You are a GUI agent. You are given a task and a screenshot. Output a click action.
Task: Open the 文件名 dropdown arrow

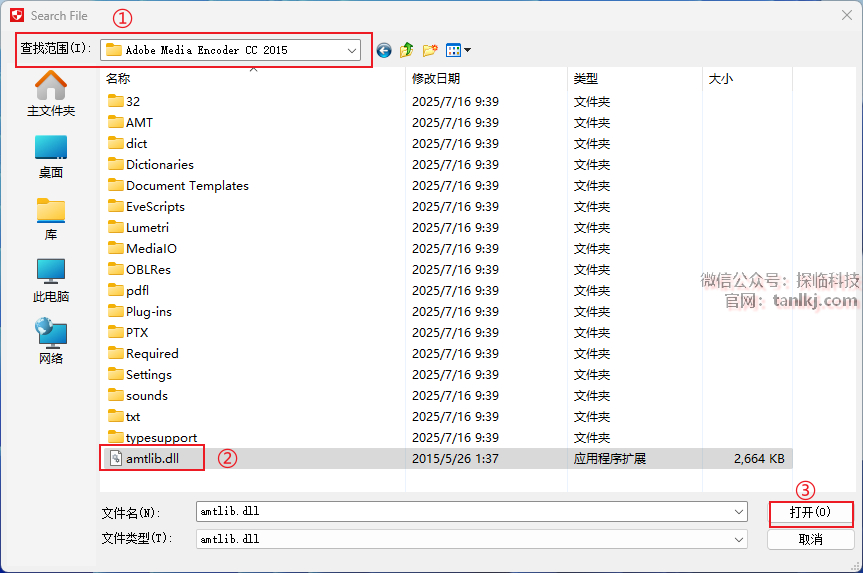(739, 512)
